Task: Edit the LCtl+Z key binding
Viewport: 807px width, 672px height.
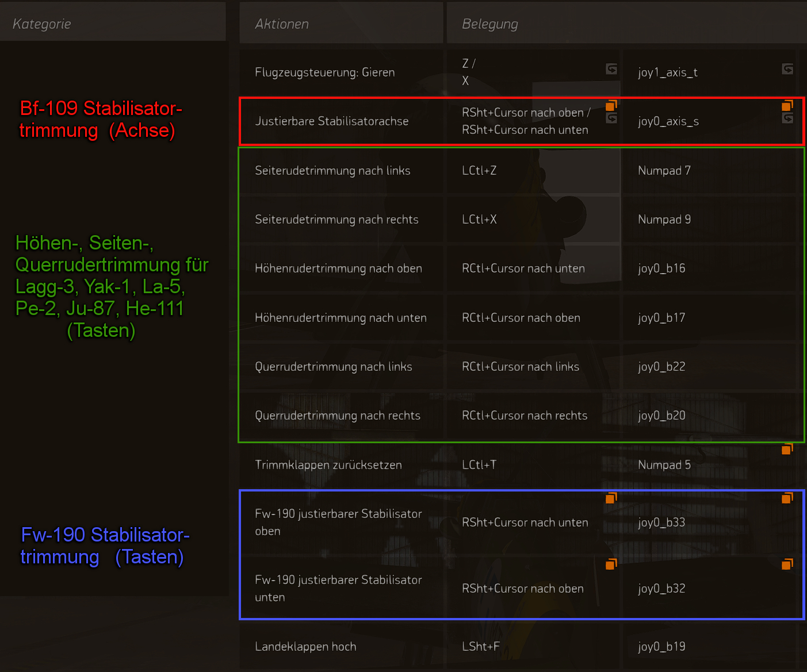Action: (479, 171)
